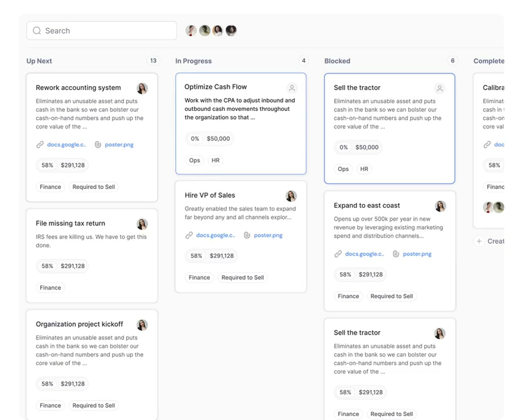Click the chain link icon in Hire VP of Sales card
Viewport: 523px width, 420px height.
(x=189, y=235)
